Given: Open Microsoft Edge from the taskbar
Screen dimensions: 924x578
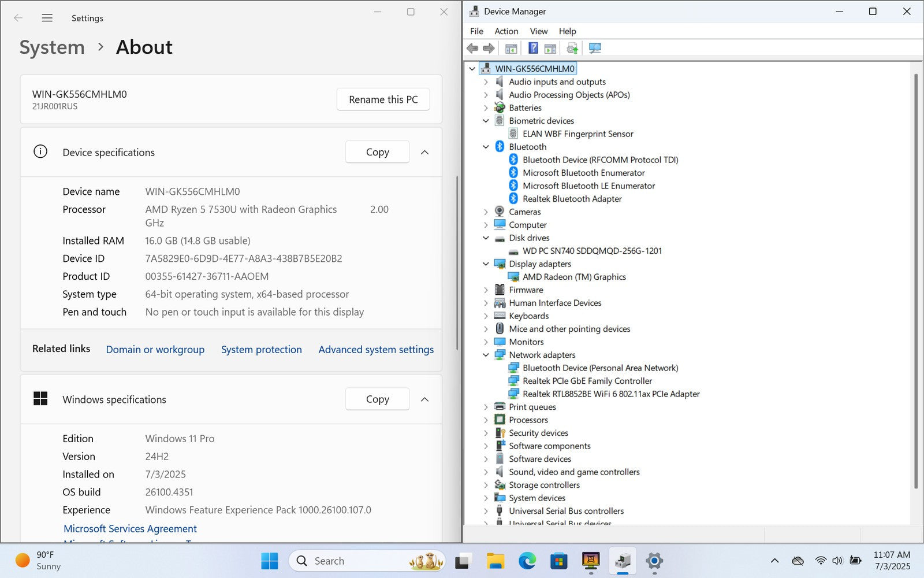Looking at the screenshot, I should (x=527, y=561).
